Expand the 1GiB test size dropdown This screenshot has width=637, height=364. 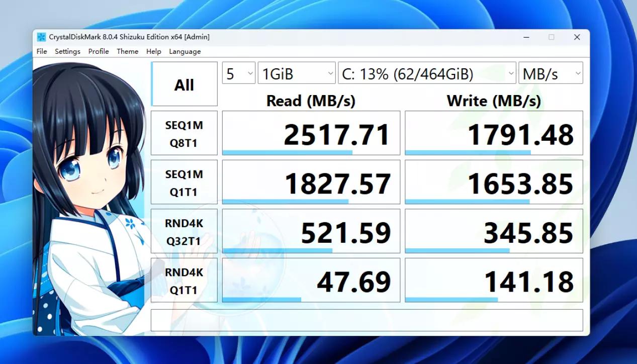tap(297, 74)
